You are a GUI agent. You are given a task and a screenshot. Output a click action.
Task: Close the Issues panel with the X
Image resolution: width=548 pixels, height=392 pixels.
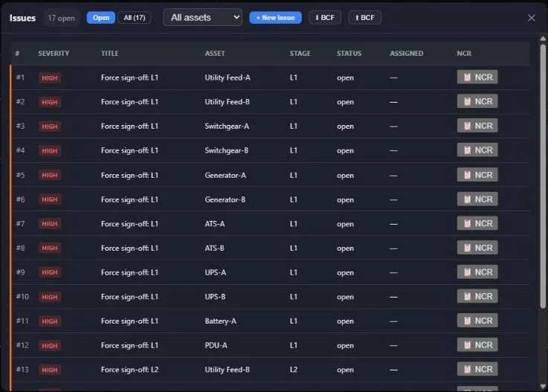tap(531, 18)
